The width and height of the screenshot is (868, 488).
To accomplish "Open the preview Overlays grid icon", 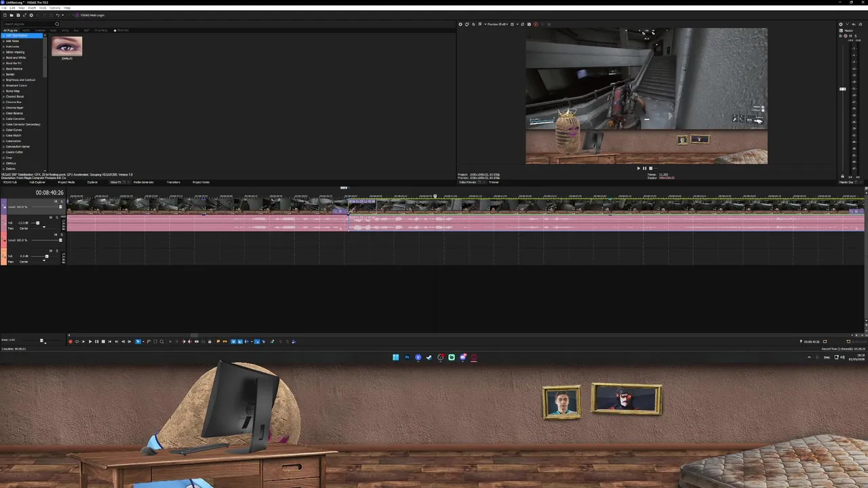I will pos(512,24).
